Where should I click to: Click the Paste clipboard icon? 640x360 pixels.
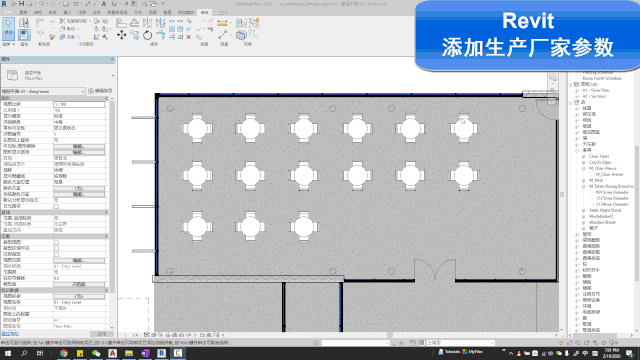[40, 23]
